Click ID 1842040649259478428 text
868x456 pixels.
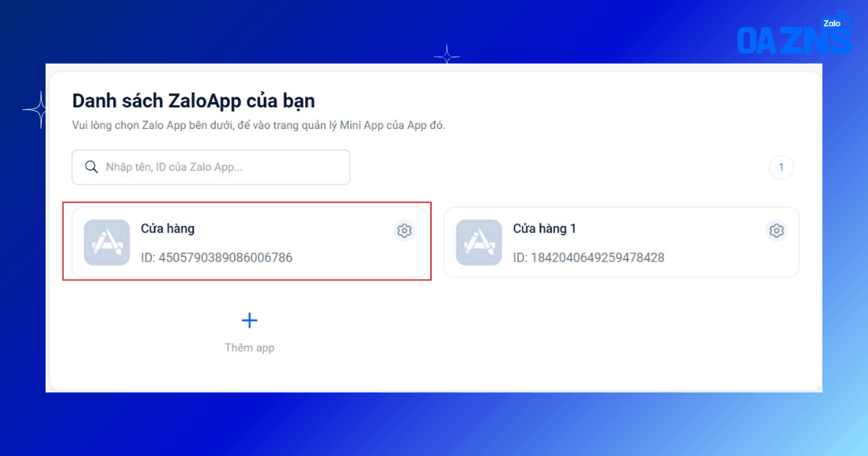(x=589, y=258)
